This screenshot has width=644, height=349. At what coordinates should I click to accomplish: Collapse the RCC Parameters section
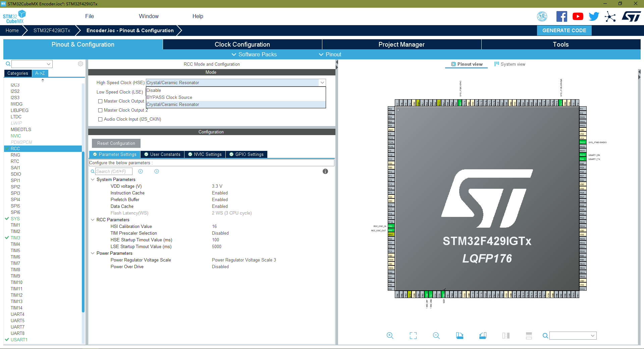point(93,220)
